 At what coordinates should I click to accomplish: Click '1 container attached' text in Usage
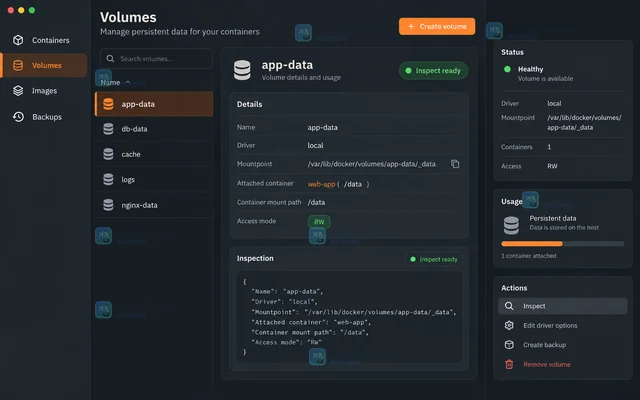pyautogui.click(x=529, y=256)
